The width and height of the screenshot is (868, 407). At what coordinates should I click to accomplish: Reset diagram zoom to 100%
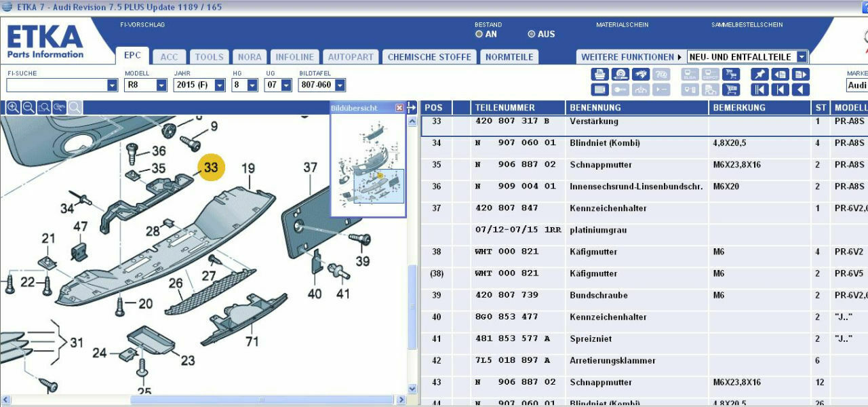(x=60, y=107)
